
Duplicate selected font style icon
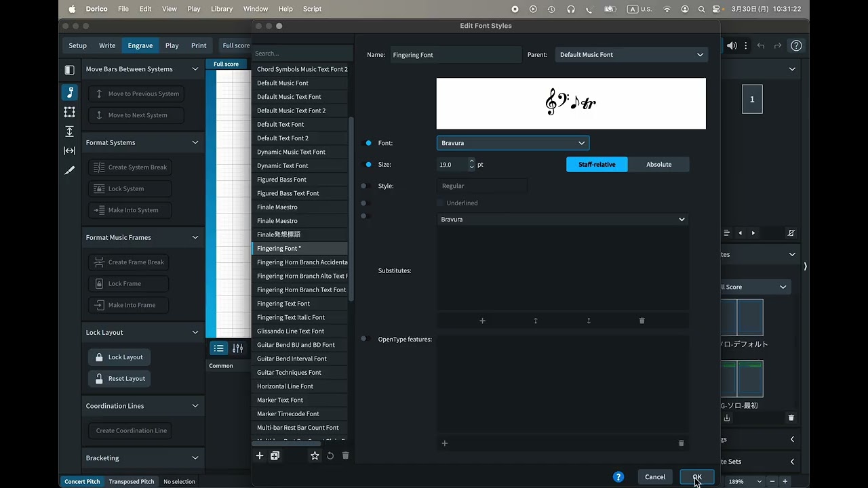pyautogui.click(x=275, y=455)
